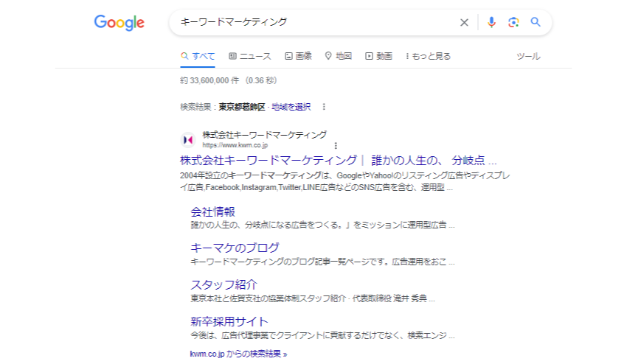Open the ツール options
Screen dimensions: 627x364
coord(528,56)
